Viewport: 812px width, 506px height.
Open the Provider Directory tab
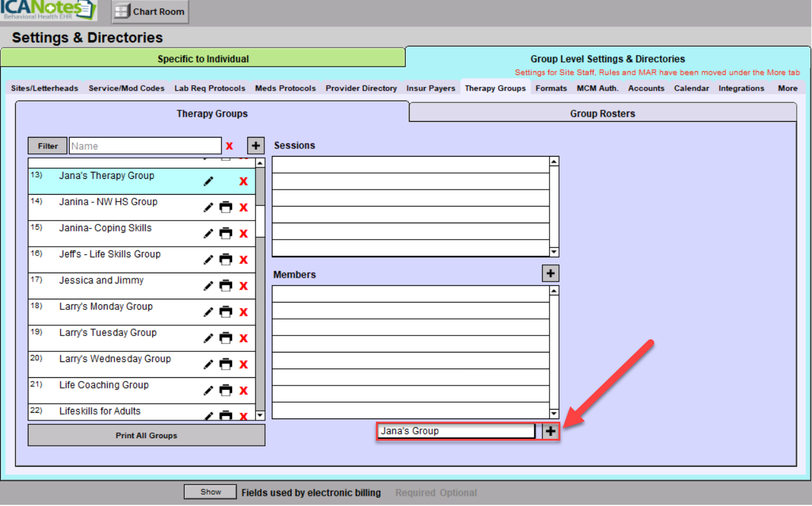coord(361,88)
